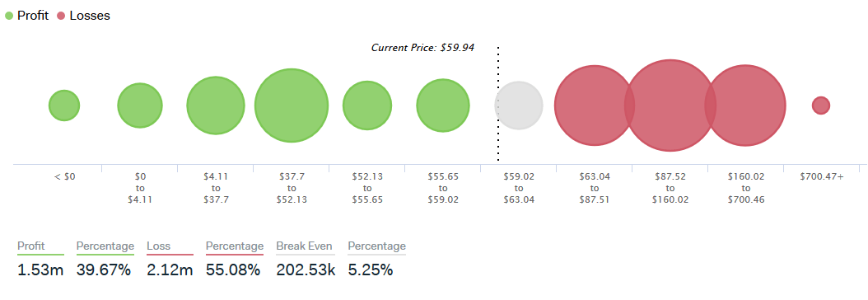
Task: Select the $0 to $4.11 green bubble
Action: coord(140,105)
